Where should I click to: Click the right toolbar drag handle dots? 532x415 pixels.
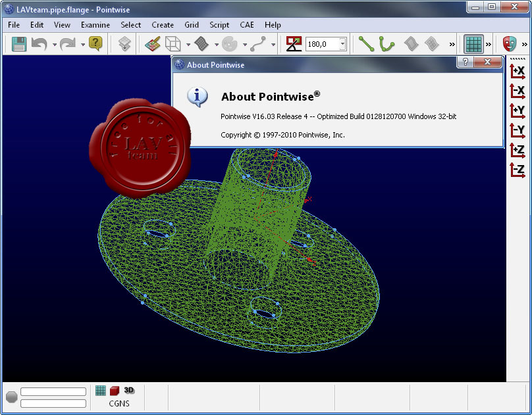[x=518, y=59]
